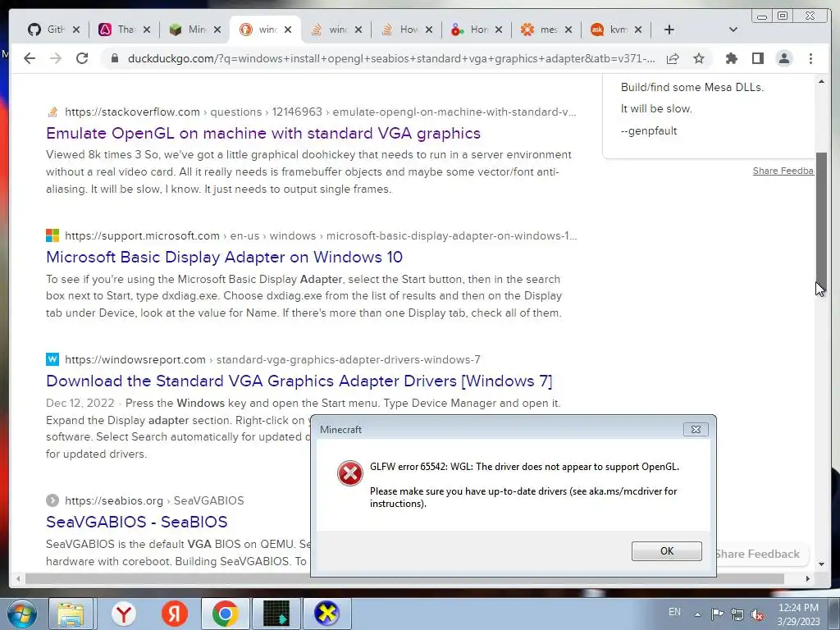Screen dimensions: 840x630
Task: Reload the DuckDuckGo page
Action: point(82,58)
